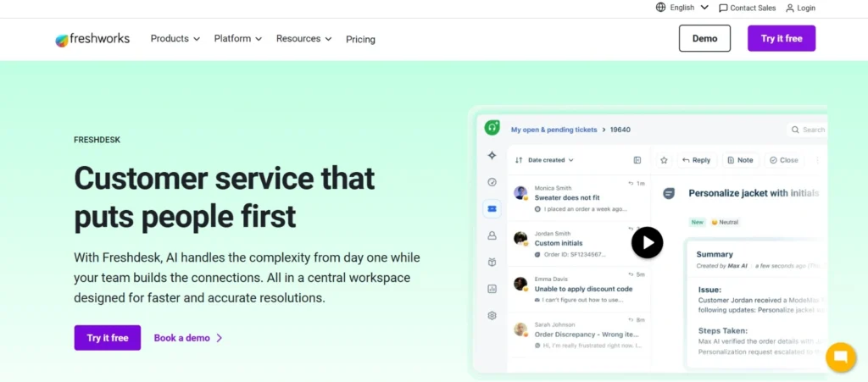Image resolution: width=868 pixels, height=382 pixels.
Task: Expand the Products menu
Action: (x=175, y=39)
